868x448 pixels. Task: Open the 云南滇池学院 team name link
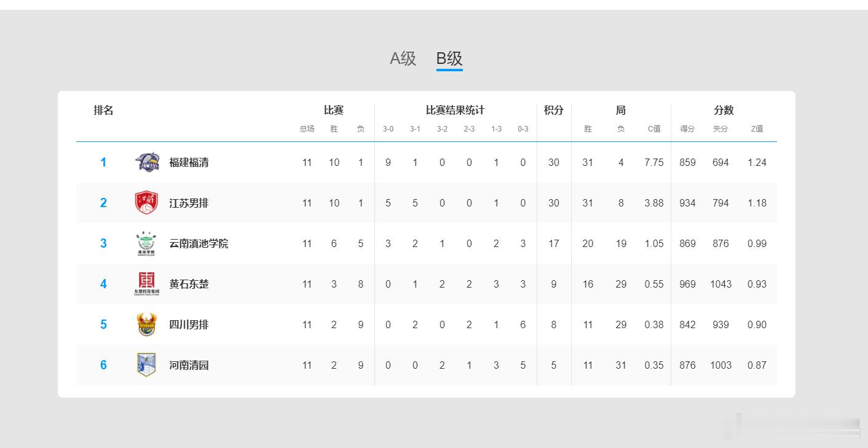click(x=199, y=243)
